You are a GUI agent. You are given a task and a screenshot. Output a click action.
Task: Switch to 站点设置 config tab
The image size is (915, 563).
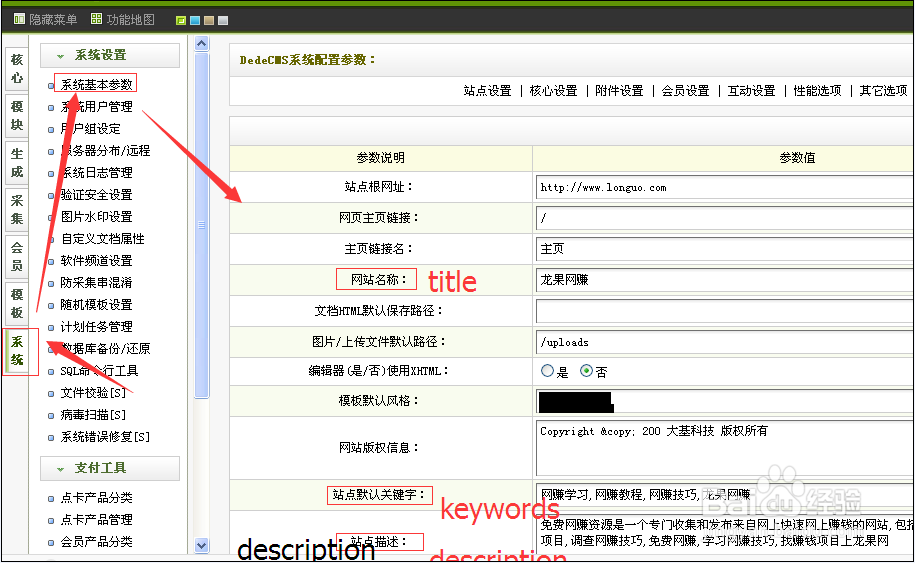point(487,90)
